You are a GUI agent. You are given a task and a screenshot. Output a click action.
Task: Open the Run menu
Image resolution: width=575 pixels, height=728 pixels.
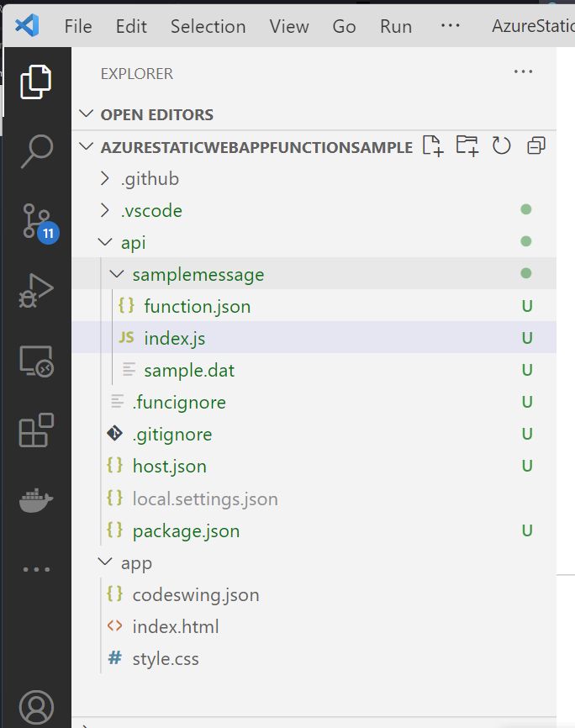395,26
